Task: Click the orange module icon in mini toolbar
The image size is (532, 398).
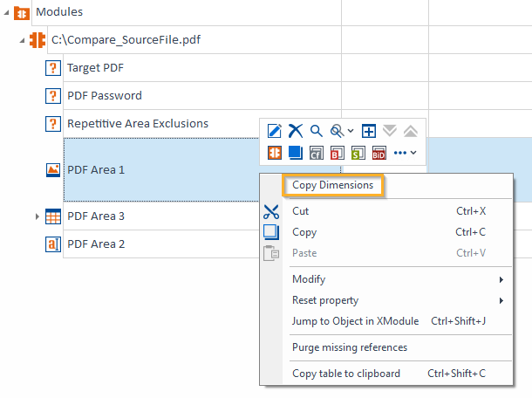Action: [275, 153]
